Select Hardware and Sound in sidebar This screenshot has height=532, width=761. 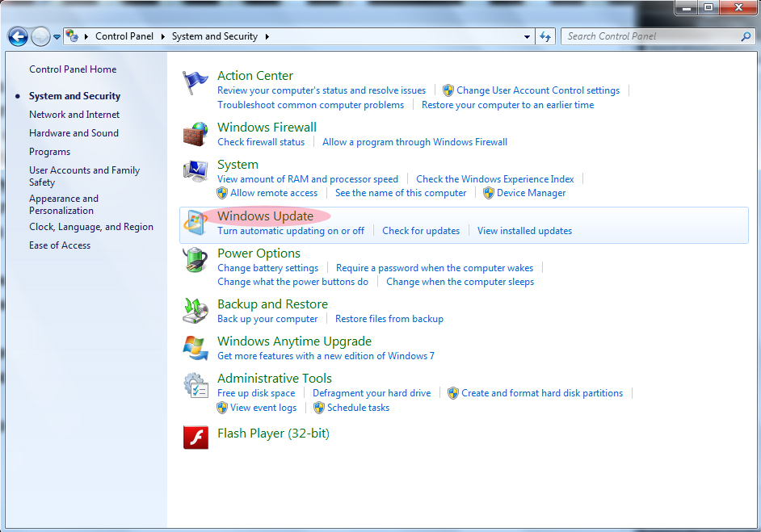pos(74,133)
